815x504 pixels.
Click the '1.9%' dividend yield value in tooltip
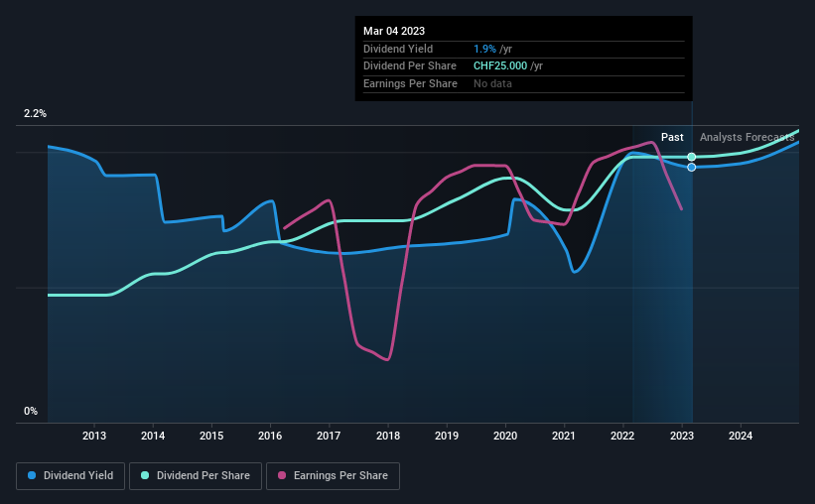pyautogui.click(x=484, y=49)
